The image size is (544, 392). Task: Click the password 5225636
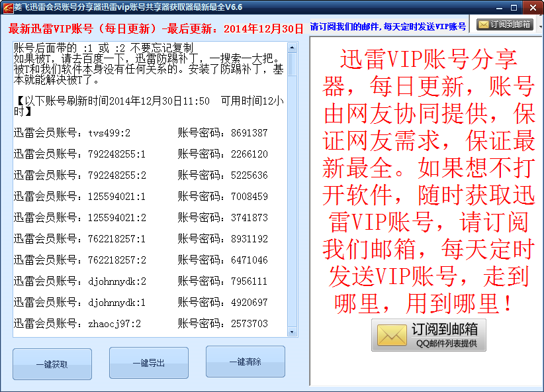click(x=249, y=175)
